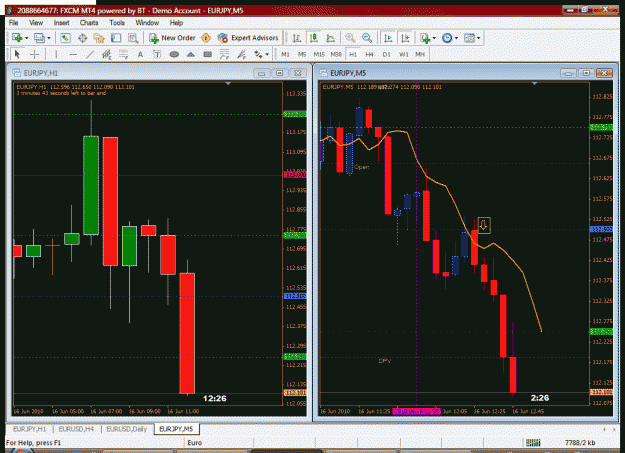This screenshot has width=625, height=453.
Task: Select the equidistant channel tool
Action: [x=106, y=54]
